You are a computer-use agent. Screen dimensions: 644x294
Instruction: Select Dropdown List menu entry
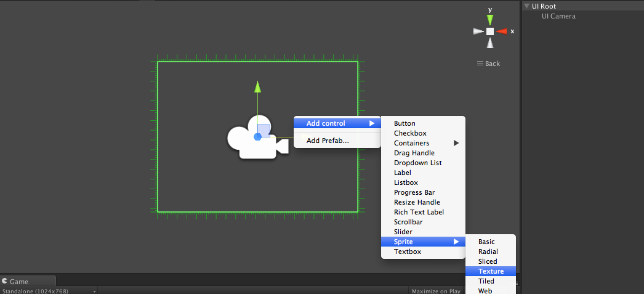(x=423, y=163)
